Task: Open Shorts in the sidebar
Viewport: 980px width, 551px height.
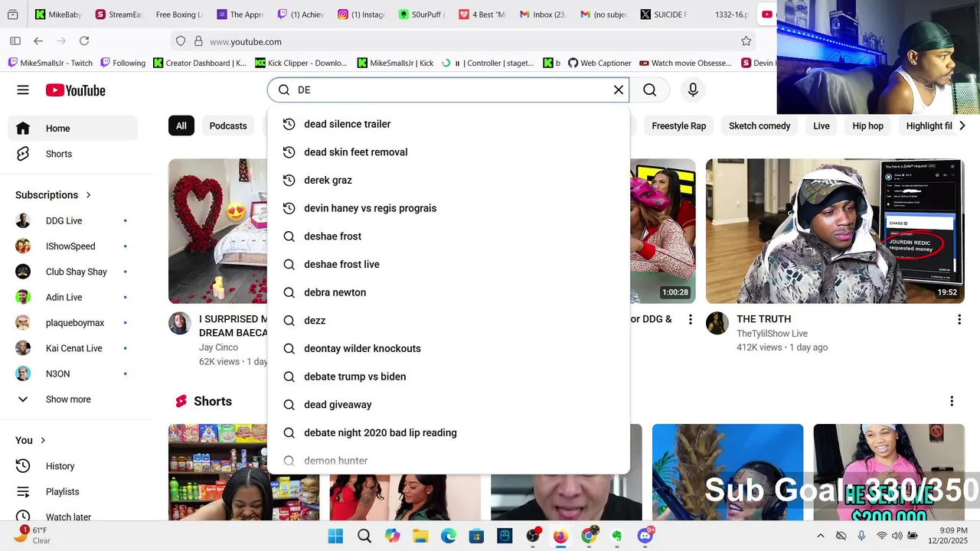Action: 73,154
